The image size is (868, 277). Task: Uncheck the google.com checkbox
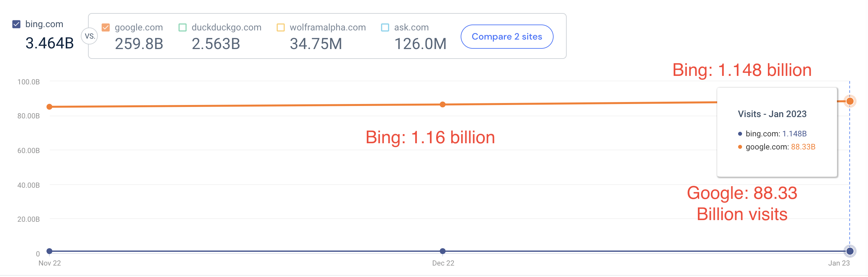pos(105,27)
